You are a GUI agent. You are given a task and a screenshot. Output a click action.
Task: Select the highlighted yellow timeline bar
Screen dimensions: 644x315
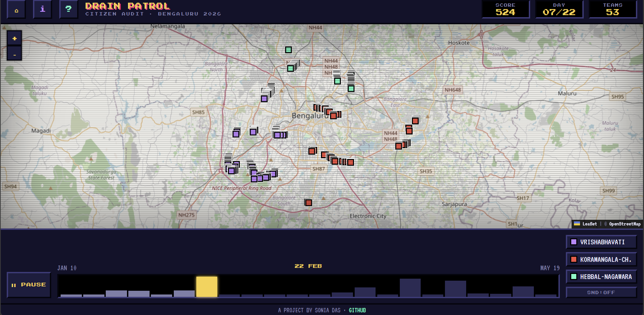pos(207,287)
